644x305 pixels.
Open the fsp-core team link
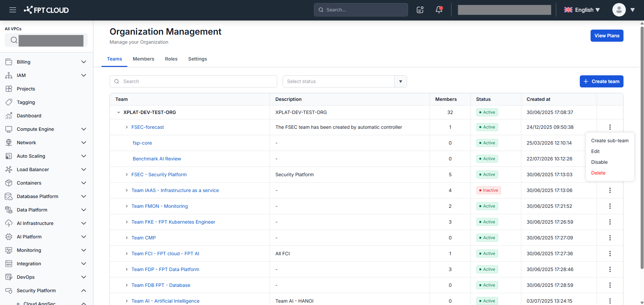click(x=142, y=143)
